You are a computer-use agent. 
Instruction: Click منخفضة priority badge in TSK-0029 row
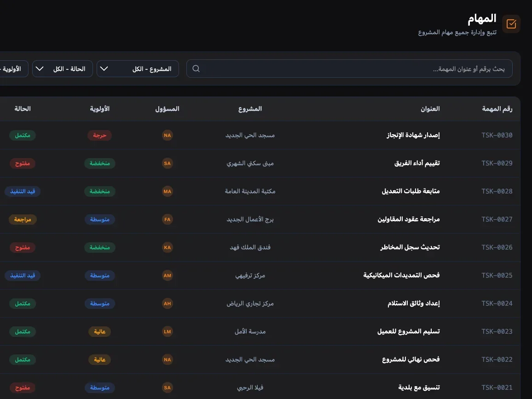(x=100, y=163)
